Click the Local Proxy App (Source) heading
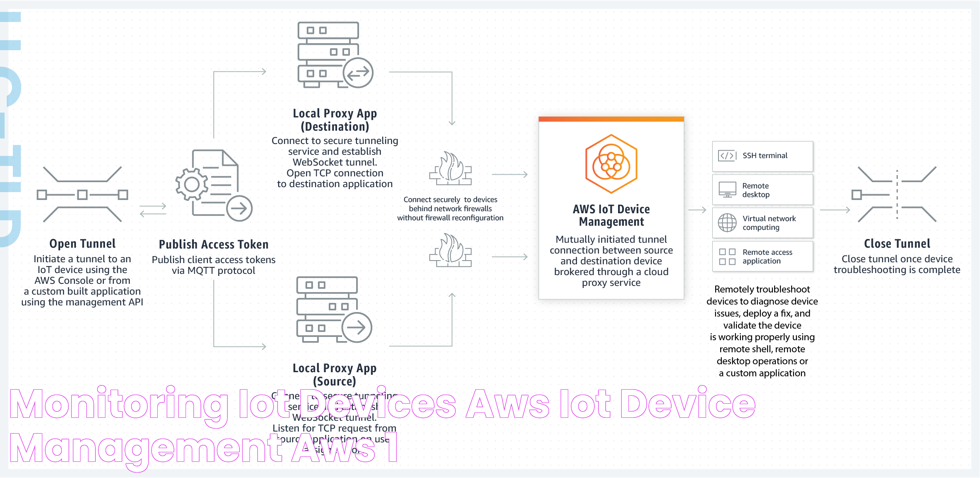 coord(335,375)
